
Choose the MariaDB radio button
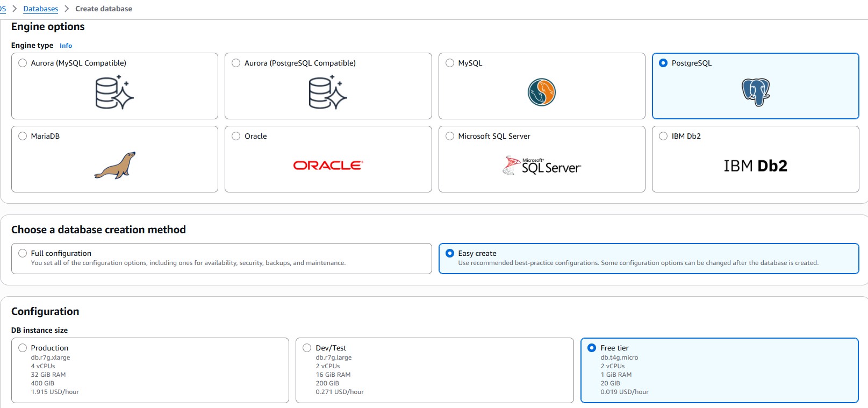coord(23,136)
